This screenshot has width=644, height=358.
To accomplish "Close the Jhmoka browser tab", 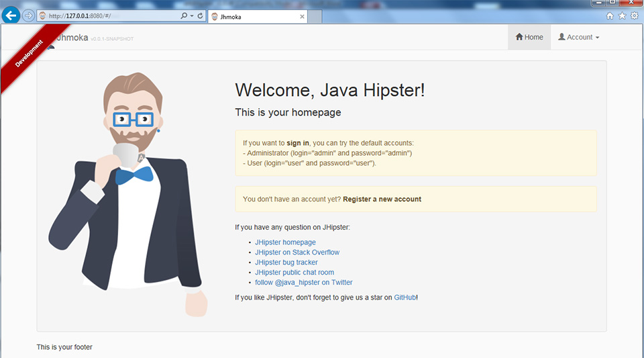I will 302,17.
